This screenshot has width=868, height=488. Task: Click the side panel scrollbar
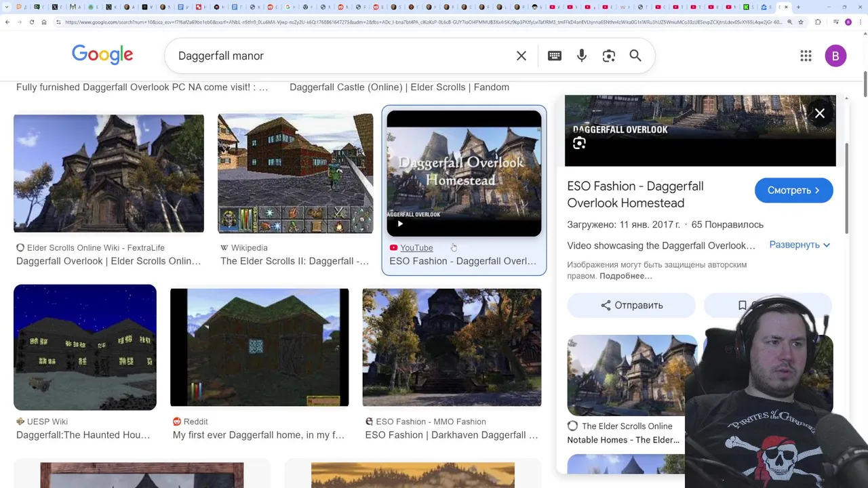coord(846,190)
